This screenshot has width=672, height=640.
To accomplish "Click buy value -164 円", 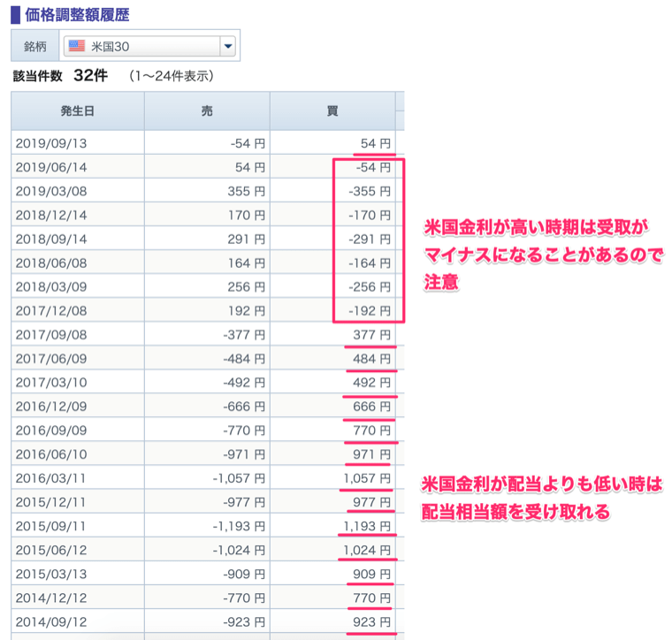I will tap(370, 263).
